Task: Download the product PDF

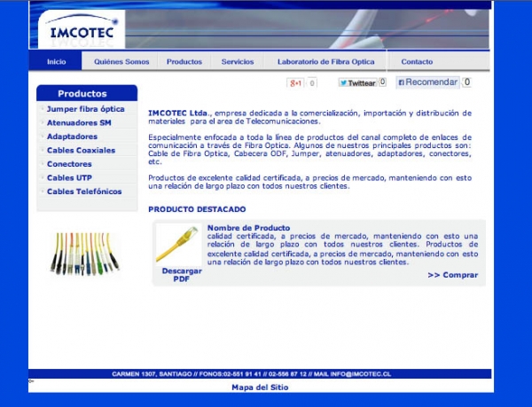Action: (182, 275)
